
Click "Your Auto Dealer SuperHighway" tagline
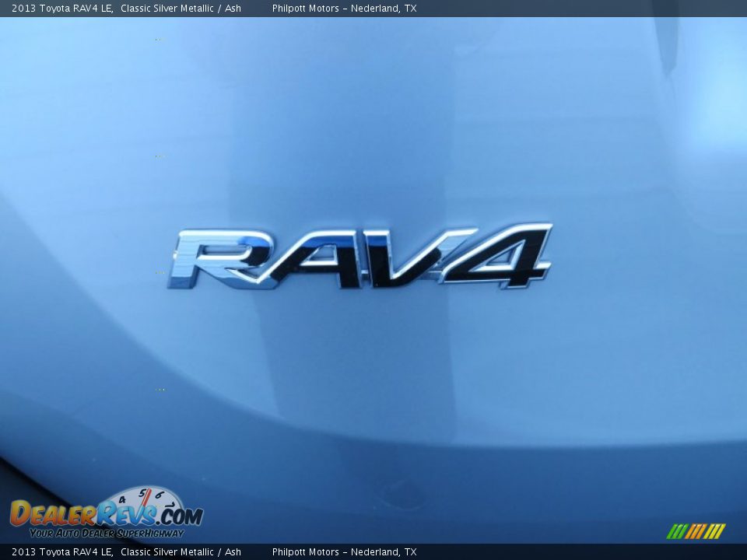(107, 534)
